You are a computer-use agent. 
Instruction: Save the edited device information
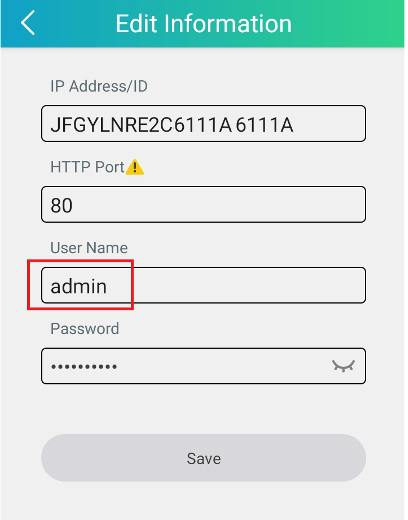click(x=203, y=458)
